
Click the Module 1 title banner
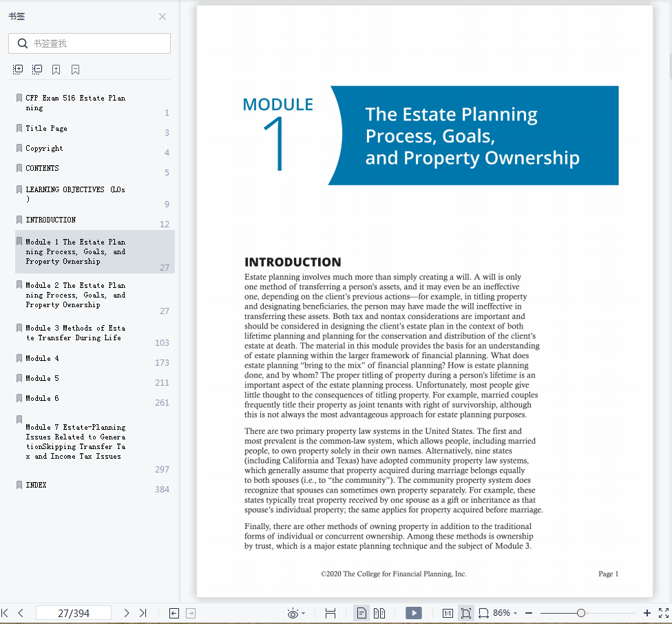point(474,136)
